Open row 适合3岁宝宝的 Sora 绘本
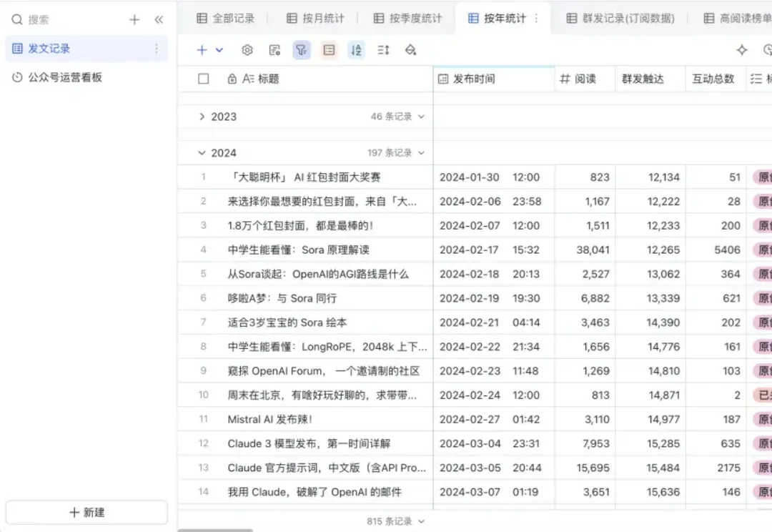 [x=287, y=322]
